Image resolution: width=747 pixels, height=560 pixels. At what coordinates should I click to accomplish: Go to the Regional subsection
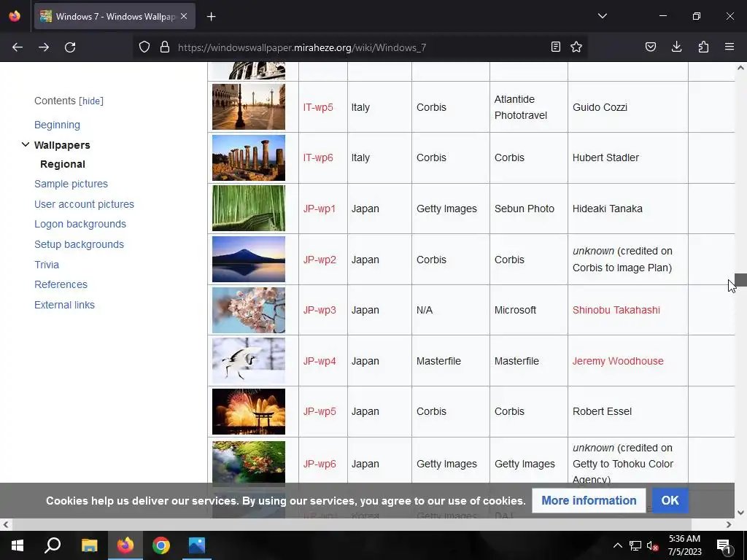point(63,164)
